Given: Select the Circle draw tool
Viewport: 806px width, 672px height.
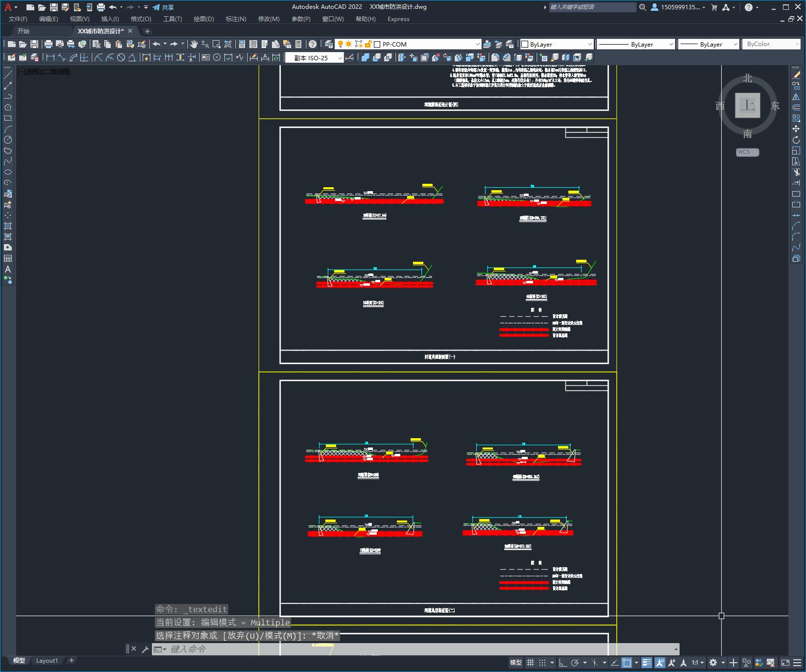Looking at the screenshot, I should [x=8, y=140].
